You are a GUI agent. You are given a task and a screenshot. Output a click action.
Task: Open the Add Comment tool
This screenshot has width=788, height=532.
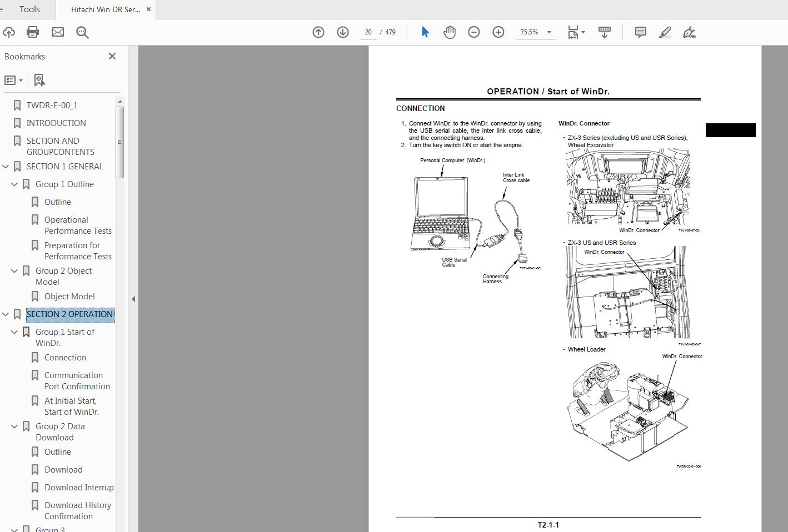coord(640,32)
